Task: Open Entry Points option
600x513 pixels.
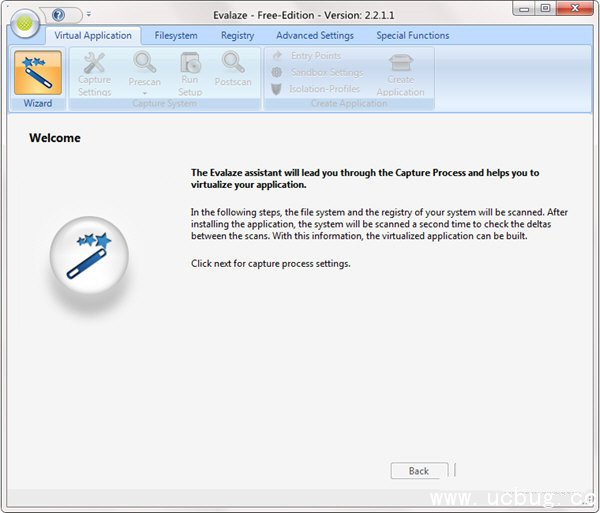Action: tap(307, 56)
